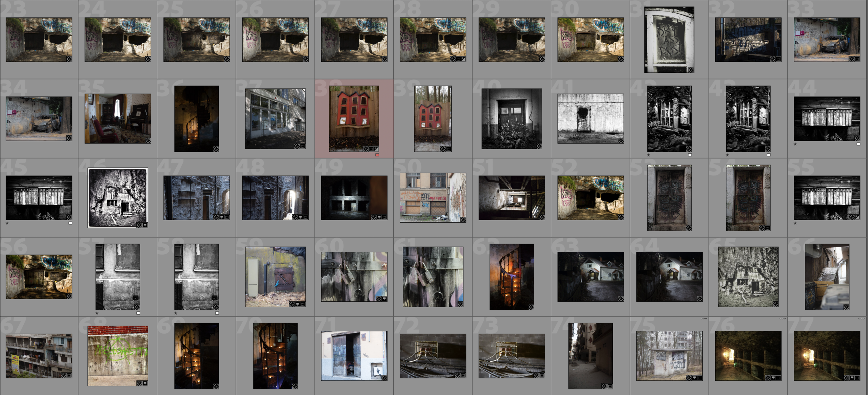Select the night house photo in cell 63
Screen dimensions: 868x395
pos(591,277)
